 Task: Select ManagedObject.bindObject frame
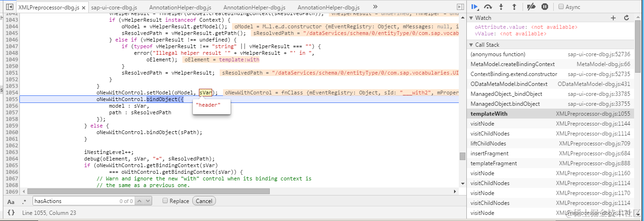tap(550, 104)
